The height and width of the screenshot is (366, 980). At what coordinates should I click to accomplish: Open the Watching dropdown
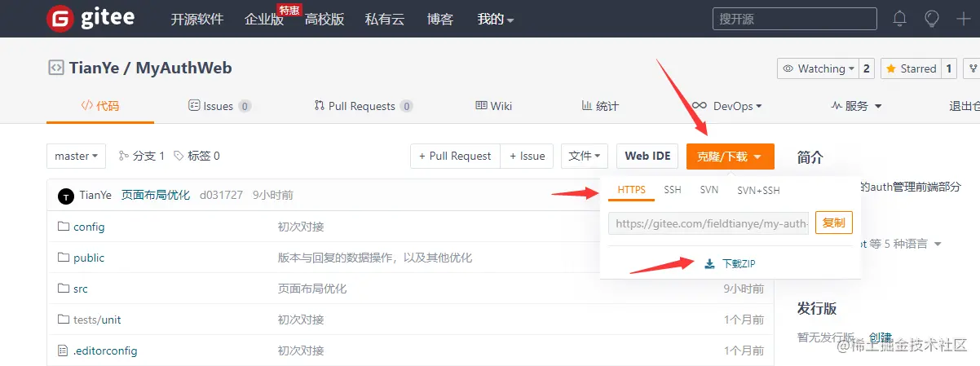pos(818,68)
